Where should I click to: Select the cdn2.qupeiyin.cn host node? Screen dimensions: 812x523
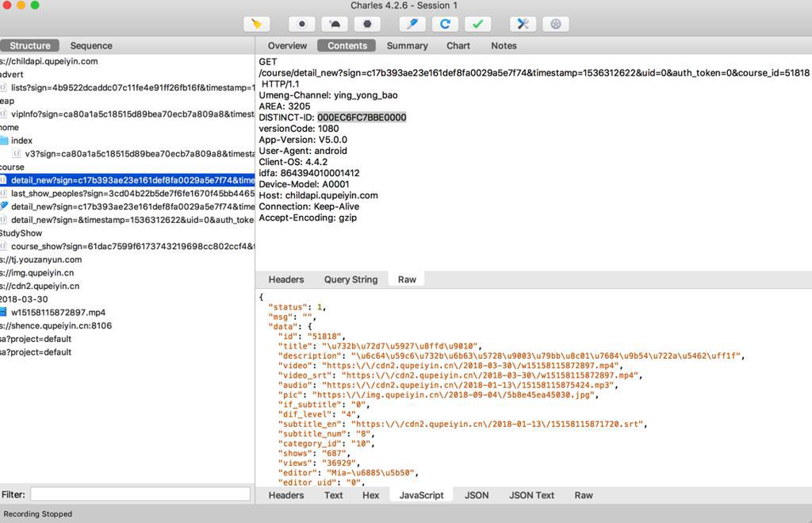point(40,286)
